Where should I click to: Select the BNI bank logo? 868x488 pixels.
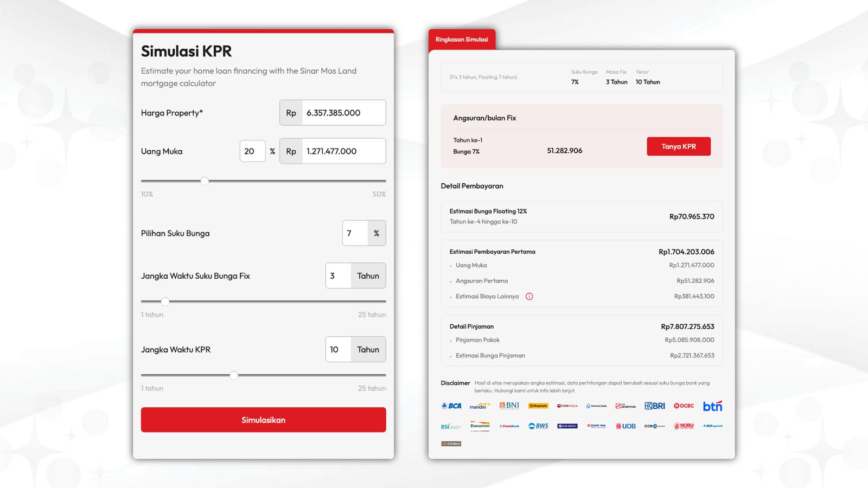click(509, 406)
